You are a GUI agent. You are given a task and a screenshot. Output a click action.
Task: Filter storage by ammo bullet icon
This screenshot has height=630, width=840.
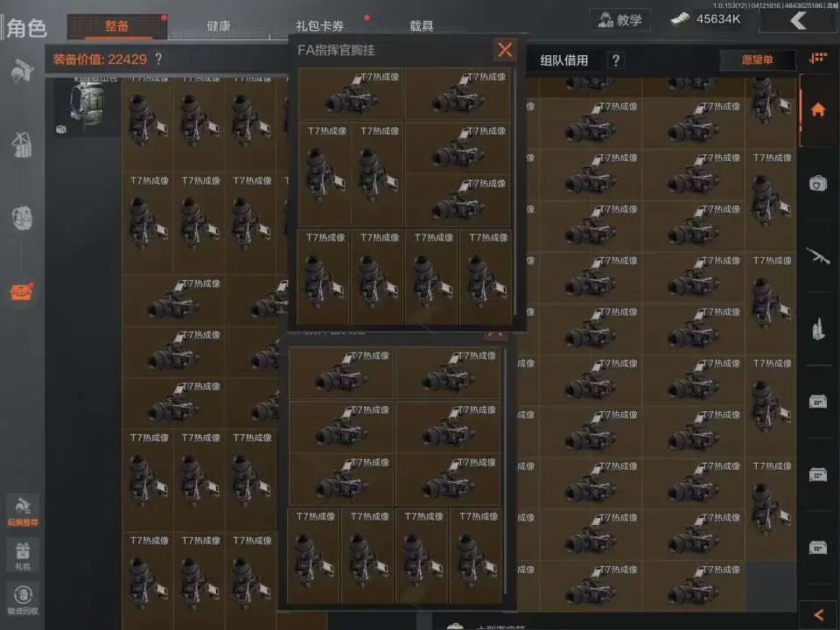point(817,329)
